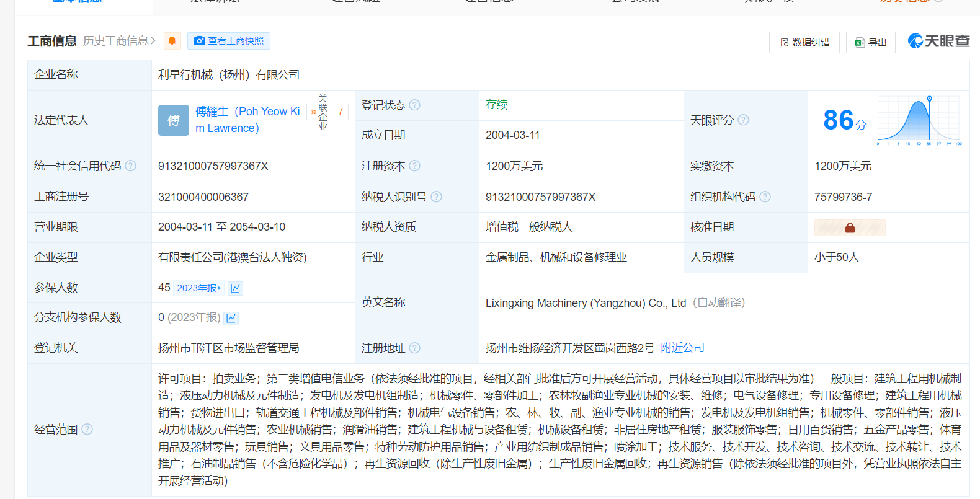Select English name Lixingxing Machinery (Yangzhou) Co., Ltd

586,303
